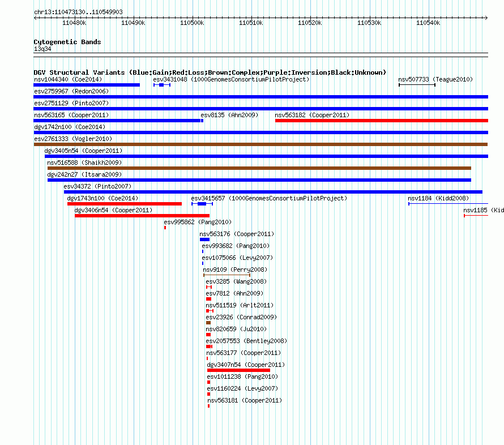Click the brown nsv9109 span line

[x=227, y=275]
